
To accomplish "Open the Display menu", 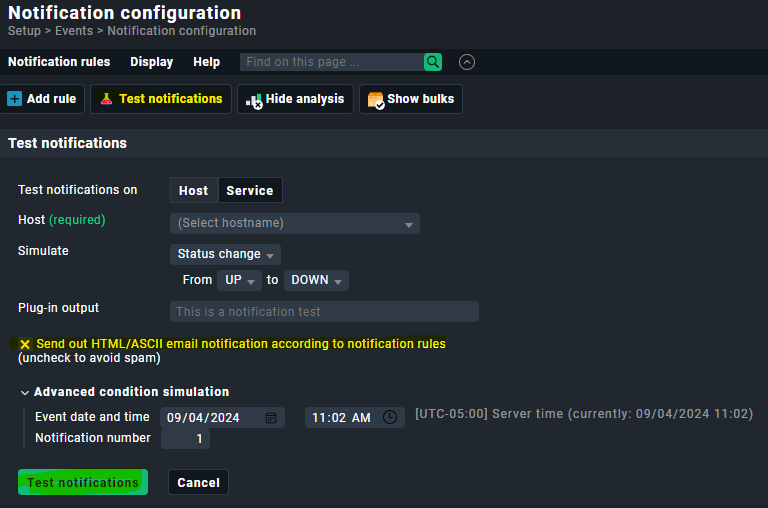I will pyautogui.click(x=152, y=62).
